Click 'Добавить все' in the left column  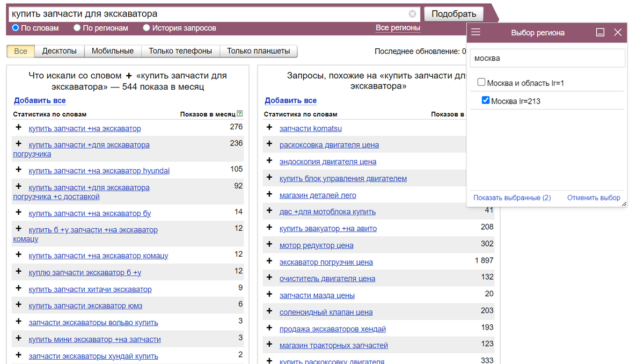click(x=40, y=100)
